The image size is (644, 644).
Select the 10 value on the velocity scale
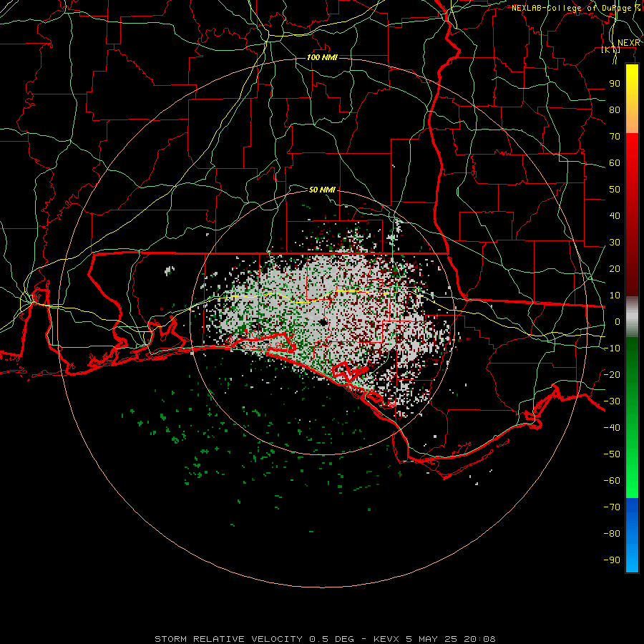tap(615, 296)
